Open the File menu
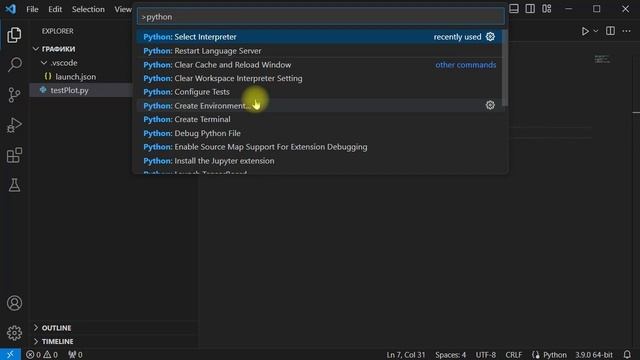This screenshot has height=360, width=640. click(32, 9)
